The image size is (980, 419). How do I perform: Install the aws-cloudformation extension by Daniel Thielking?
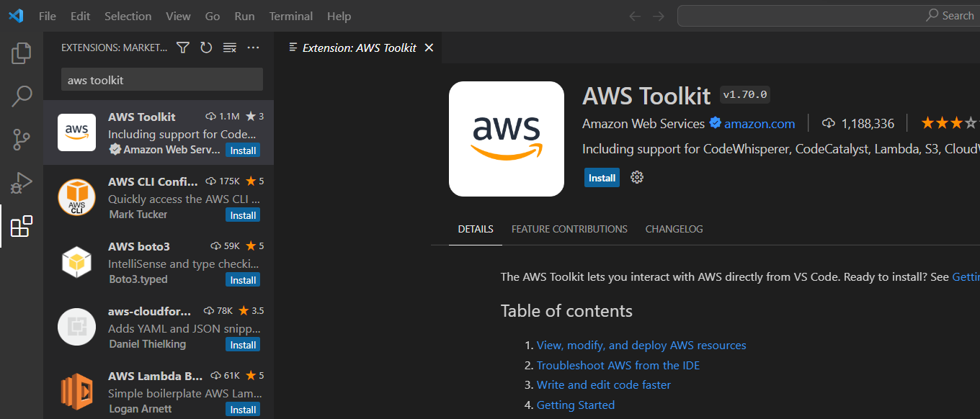tap(243, 345)
